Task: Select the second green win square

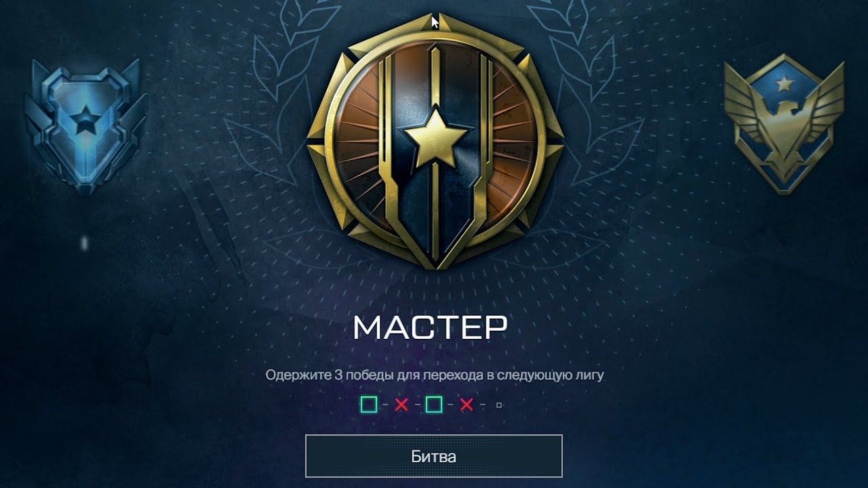Action: [x=434, y=405]
